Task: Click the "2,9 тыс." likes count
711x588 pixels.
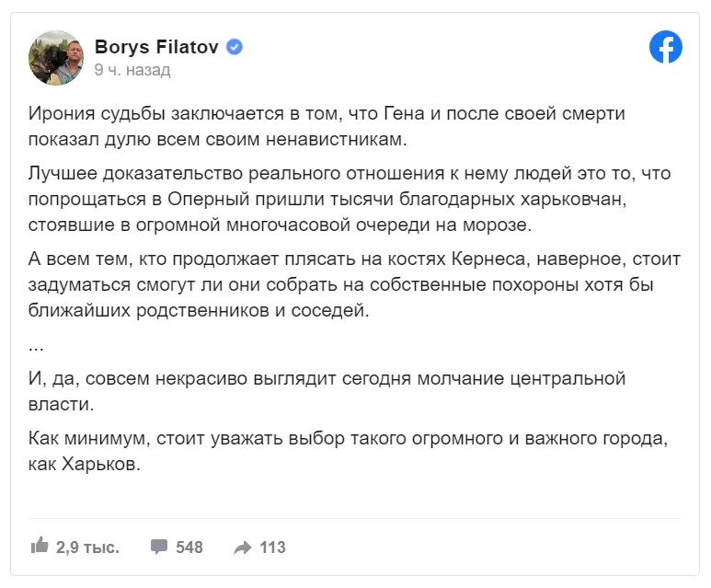Action: click(x=87, y=548)
